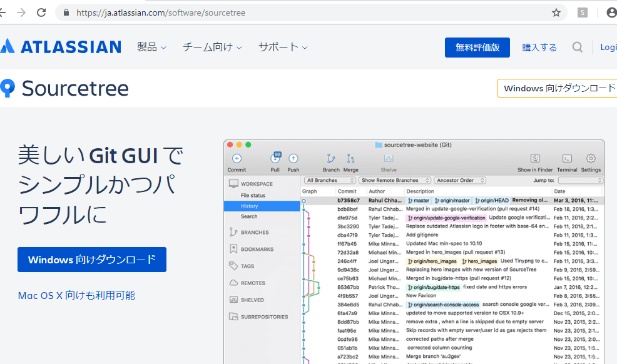Viewport: 617px width, 364px height.
Task: Click Push icon in Sourcetree toolbar
Action: [x=293, y=158]
